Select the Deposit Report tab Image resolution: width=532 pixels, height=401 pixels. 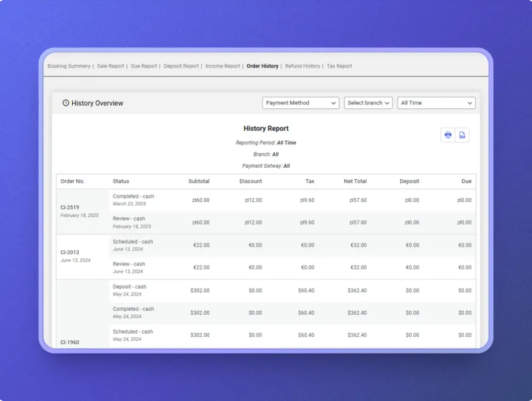[181, 66]
